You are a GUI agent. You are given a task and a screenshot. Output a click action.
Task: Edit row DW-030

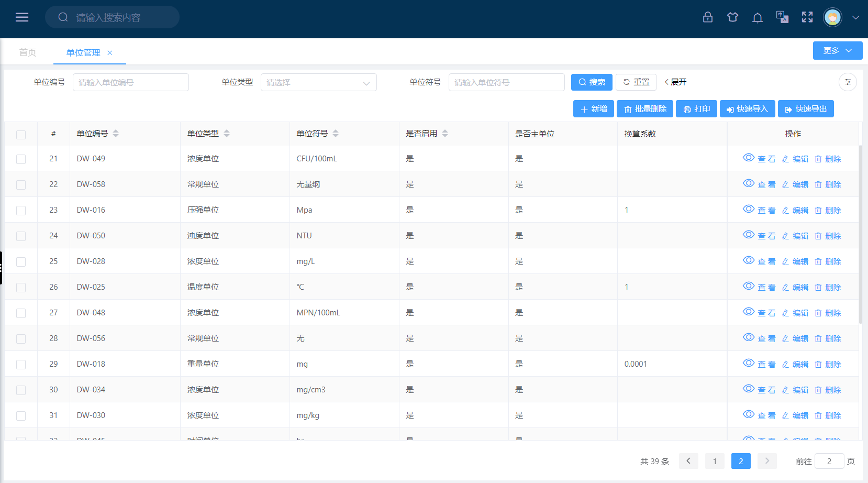tap(795, 415)
